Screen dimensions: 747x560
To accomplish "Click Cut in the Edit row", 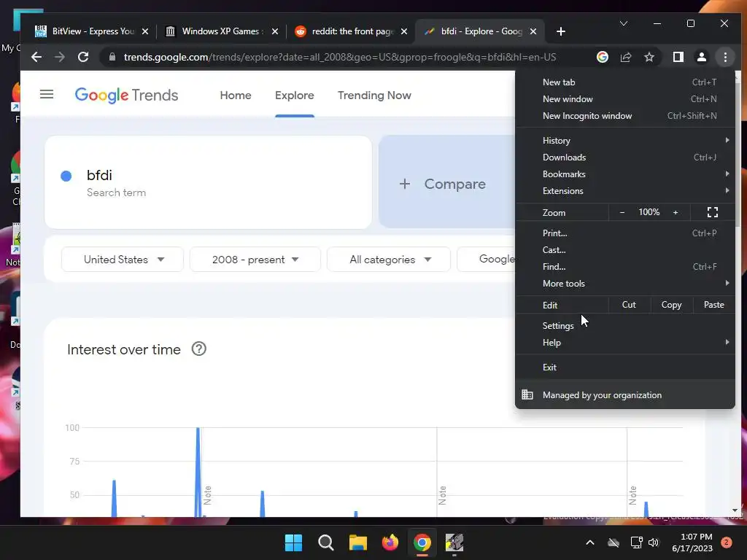I will pyautogui.click(x=629, y=305).
